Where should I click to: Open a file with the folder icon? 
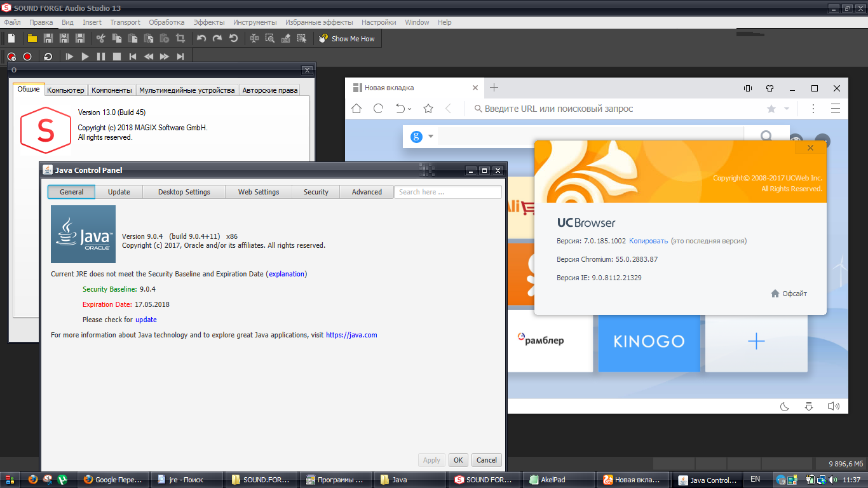point(32,39)
